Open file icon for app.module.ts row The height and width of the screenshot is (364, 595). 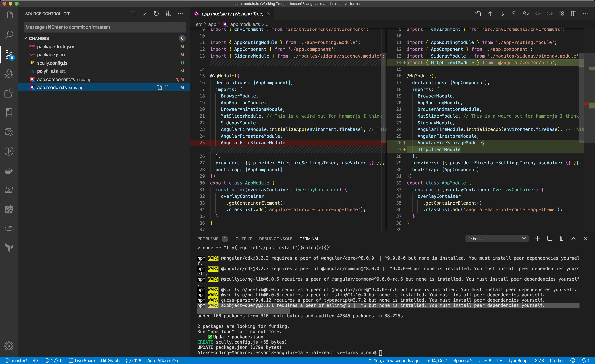159,87
